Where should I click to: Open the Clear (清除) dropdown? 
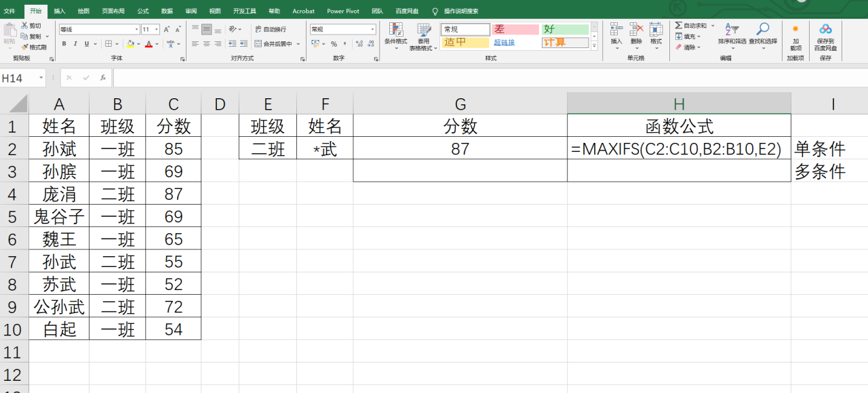[x=688, y=47]
